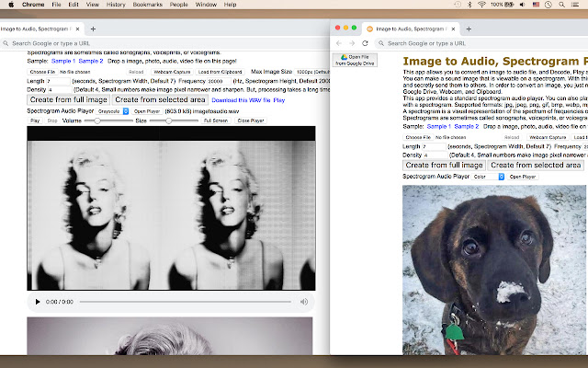Image resolution: width=588 pixels, height=368 pixels.
Task: Click the Full Screen button
Action: click(x=216, y=121)
